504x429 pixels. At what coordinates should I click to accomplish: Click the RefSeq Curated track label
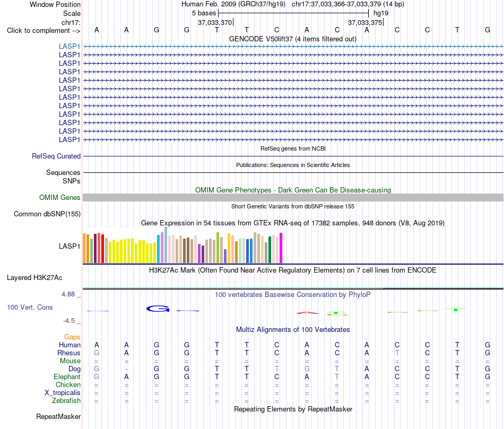click(x=56, y=156)
